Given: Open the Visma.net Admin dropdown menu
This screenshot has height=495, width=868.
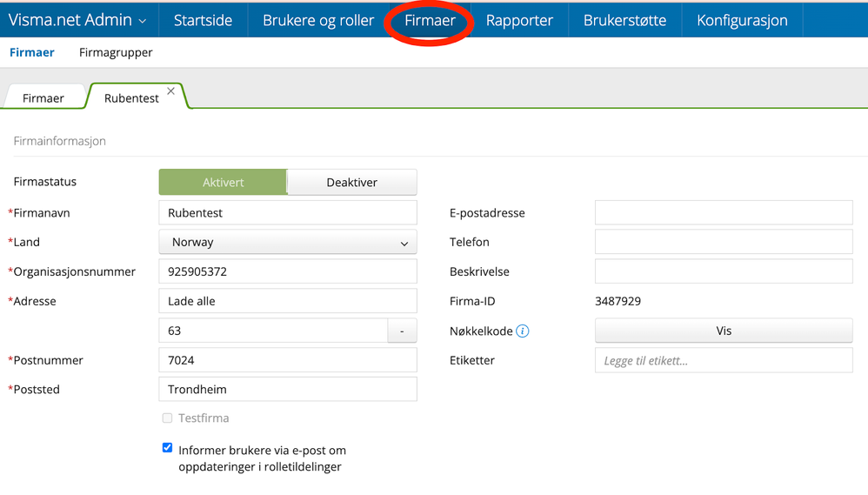Looking at the screenshot, I should [77, 21].
